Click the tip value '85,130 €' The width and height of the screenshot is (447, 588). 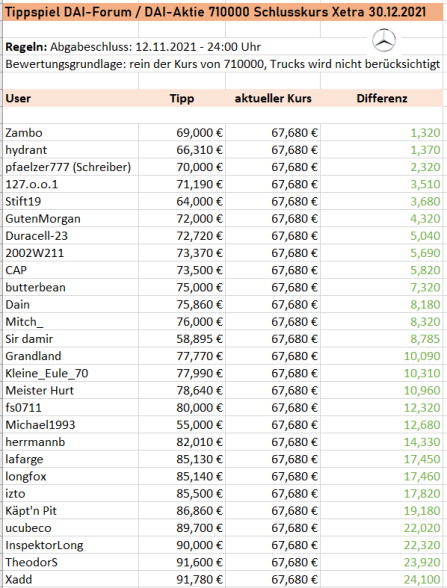tap(200, 459)
